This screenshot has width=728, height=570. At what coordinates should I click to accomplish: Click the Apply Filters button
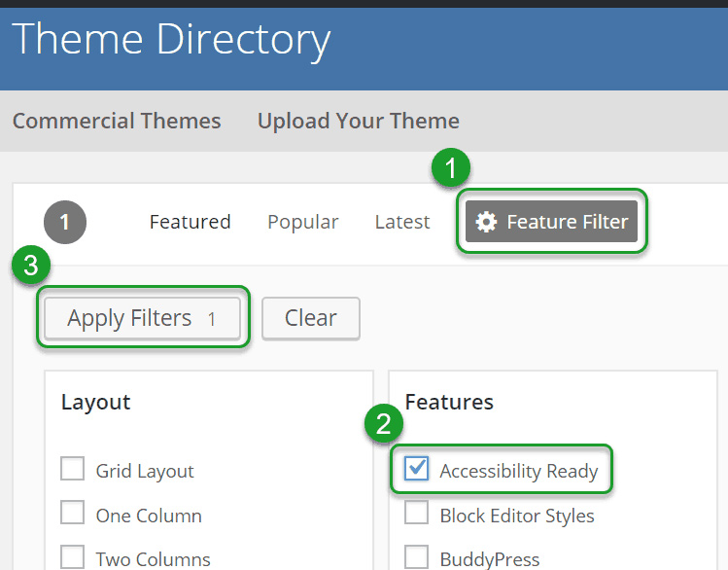[x=143, y=318]
